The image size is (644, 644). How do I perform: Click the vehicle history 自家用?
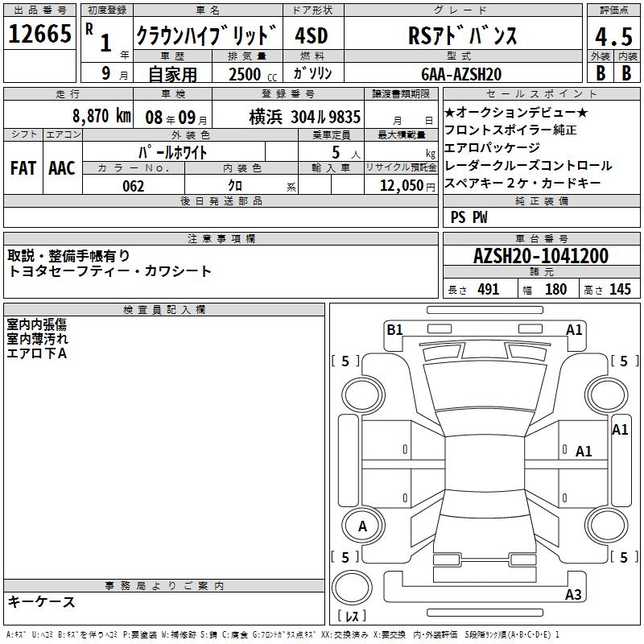click(172, 74)
